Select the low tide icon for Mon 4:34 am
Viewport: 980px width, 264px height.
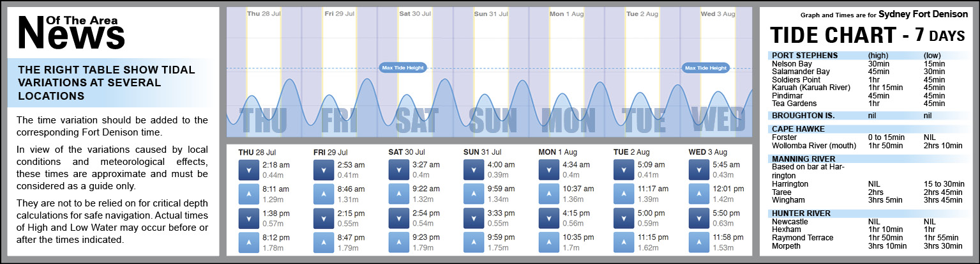550,169
